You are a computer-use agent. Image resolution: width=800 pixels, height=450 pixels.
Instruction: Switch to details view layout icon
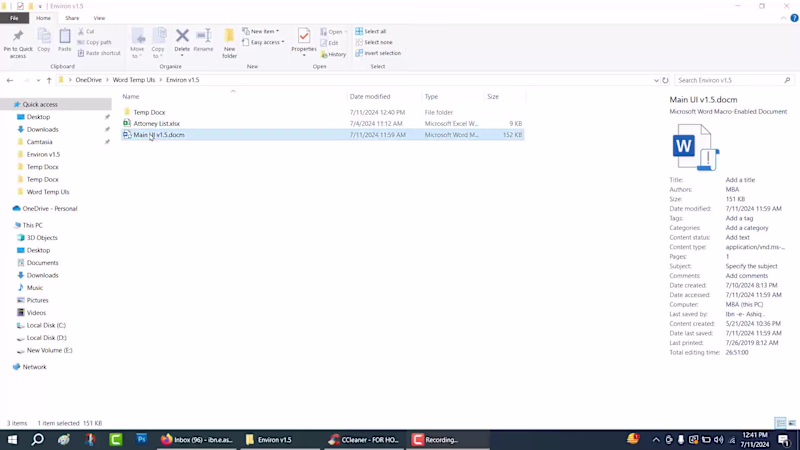780,423
